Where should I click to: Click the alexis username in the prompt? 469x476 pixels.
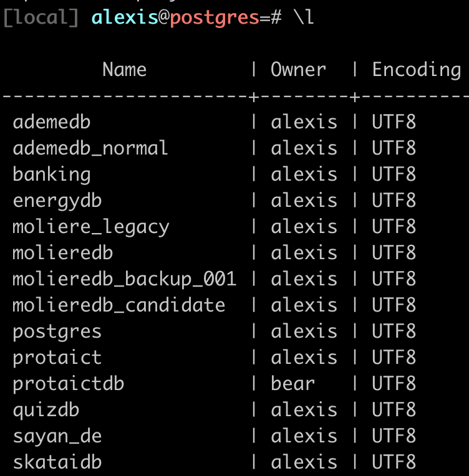tap(125, 18)
